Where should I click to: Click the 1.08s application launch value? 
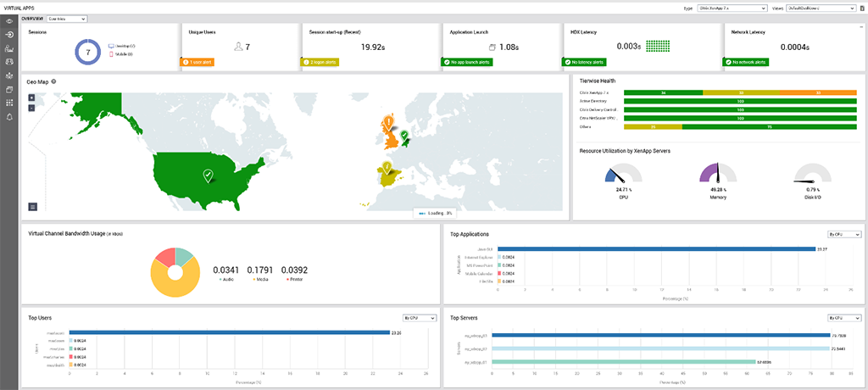pyautogui.click(x=509, y=47)
